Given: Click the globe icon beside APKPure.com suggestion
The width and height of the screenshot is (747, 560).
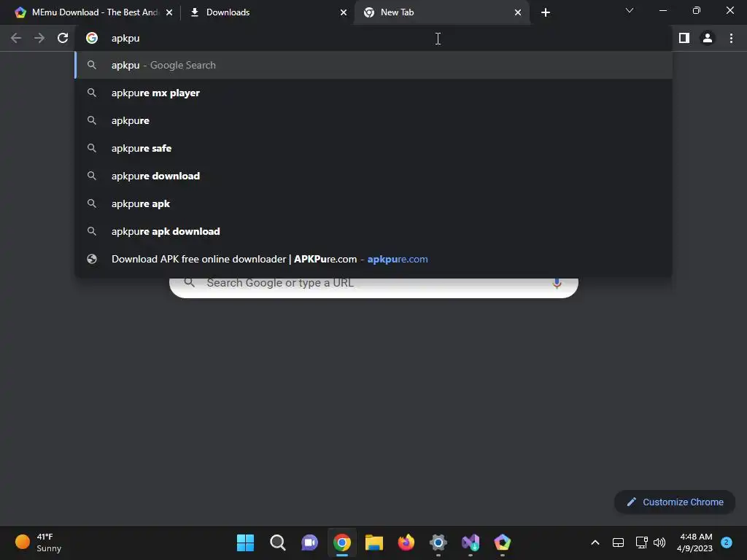Looking at the screenshot, I should pos(92,259).
